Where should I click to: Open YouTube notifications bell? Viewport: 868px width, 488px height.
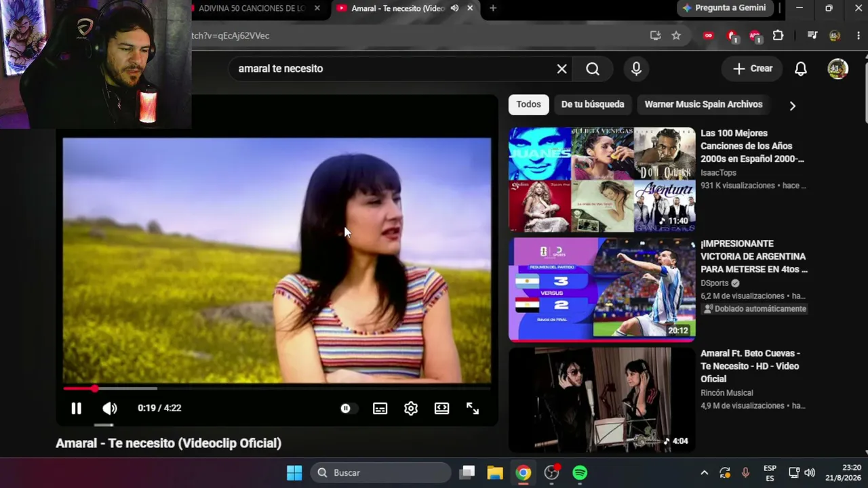(801, 68)
